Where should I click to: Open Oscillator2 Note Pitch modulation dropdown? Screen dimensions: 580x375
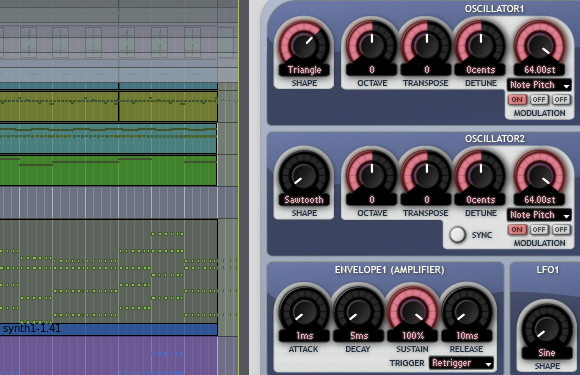pyautogui.click(x=539, y=215)
